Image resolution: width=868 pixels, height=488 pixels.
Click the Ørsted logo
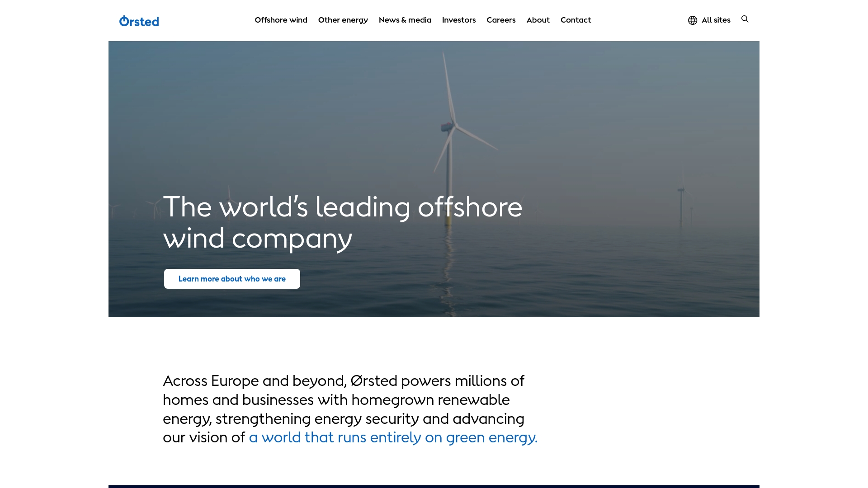tap(139, 21)
